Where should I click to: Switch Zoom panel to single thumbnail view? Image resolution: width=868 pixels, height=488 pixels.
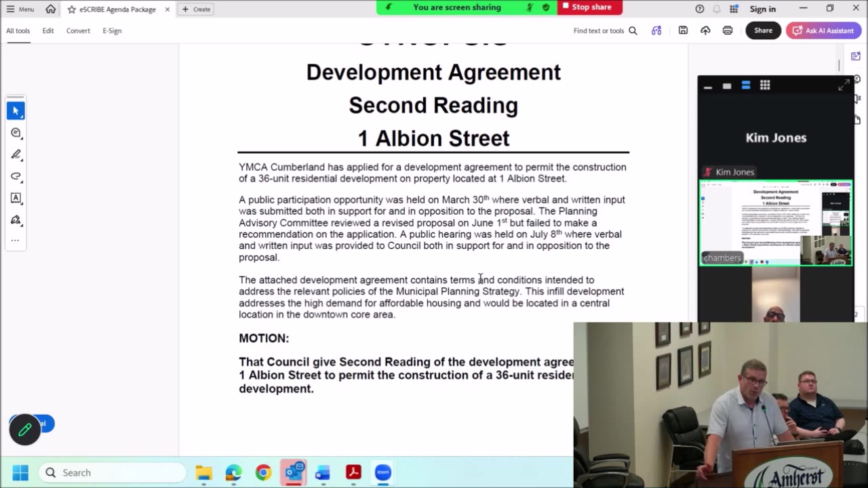click(x=727, y=85)
